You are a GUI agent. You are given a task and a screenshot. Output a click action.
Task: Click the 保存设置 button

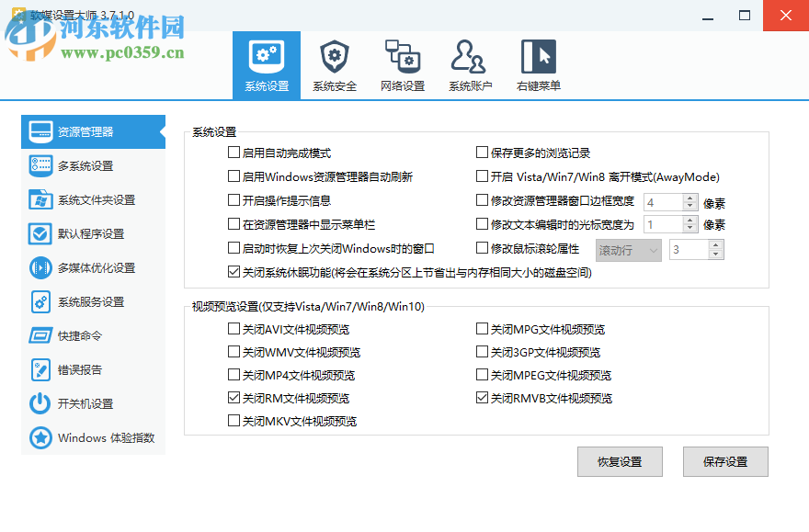pos(725,461)
